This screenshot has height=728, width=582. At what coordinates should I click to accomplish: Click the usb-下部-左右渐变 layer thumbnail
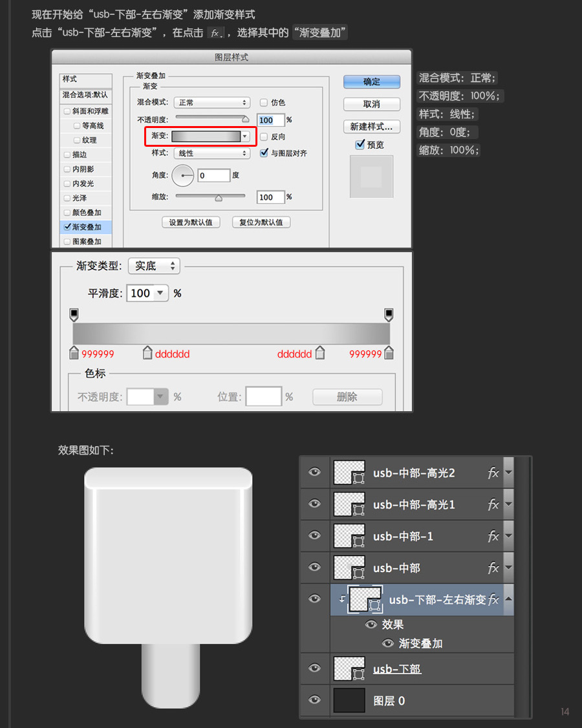pos(365,599)
